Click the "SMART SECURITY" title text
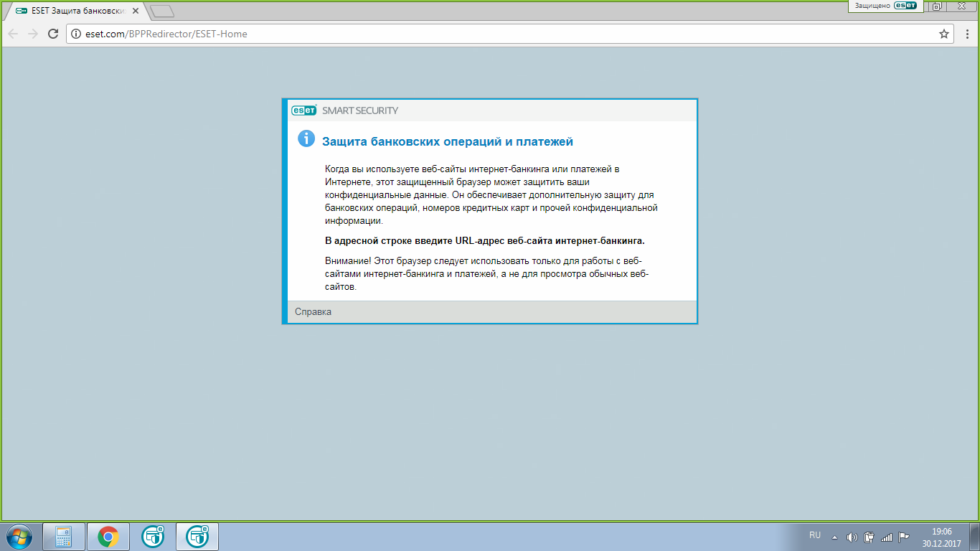The image size is (980, 551). point(360,110)
